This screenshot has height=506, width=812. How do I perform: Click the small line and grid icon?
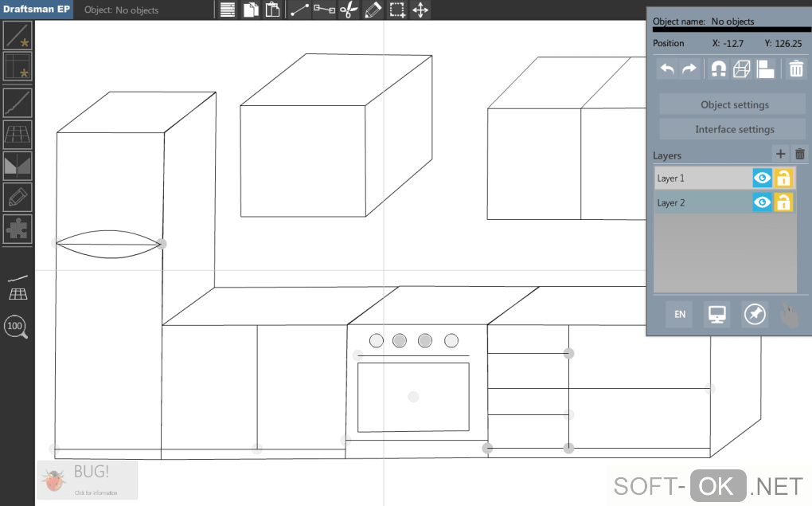tap(18, 288)
